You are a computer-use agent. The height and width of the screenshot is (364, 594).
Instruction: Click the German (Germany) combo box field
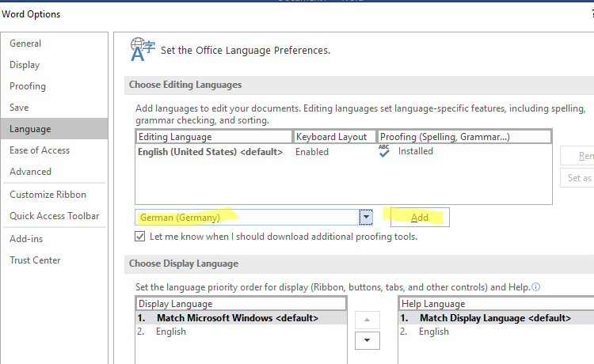[x=247, y=217]
